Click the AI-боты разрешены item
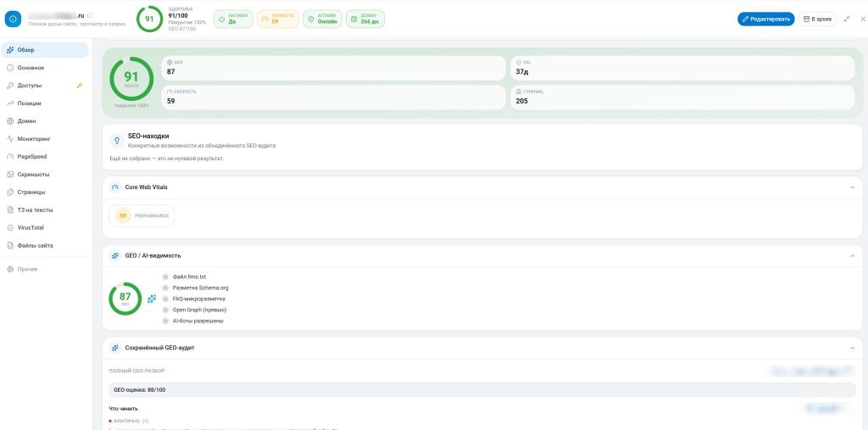This screenshot has height=430, width=868. click(x=193, y=321)
